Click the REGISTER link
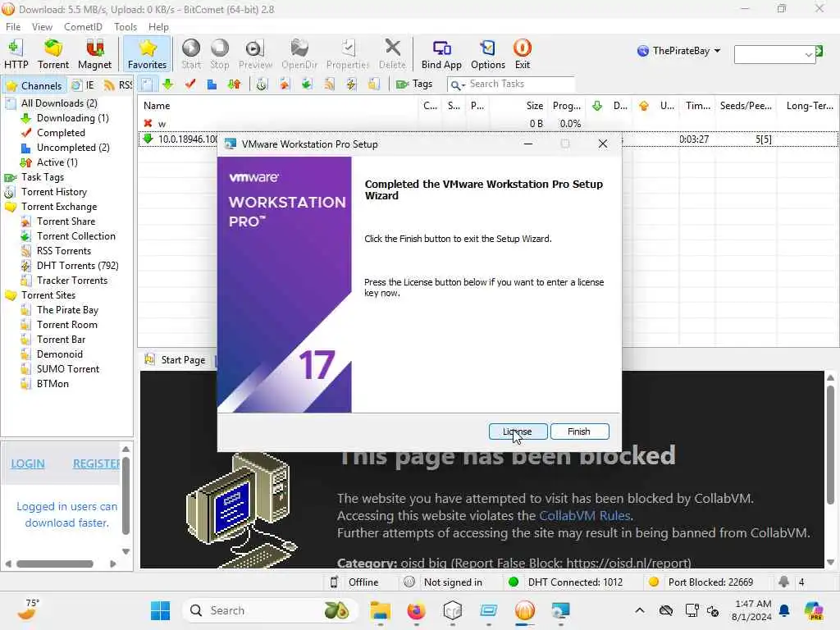This screenshot has width=840, height=630. point(97,464)
